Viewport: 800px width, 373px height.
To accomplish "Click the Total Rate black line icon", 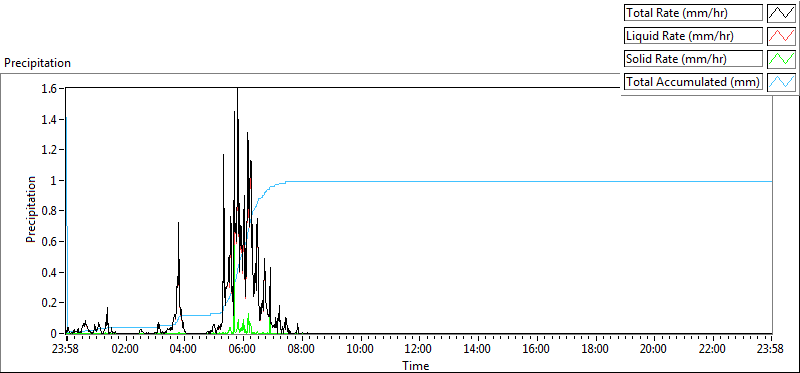I will tap(782, 13).
